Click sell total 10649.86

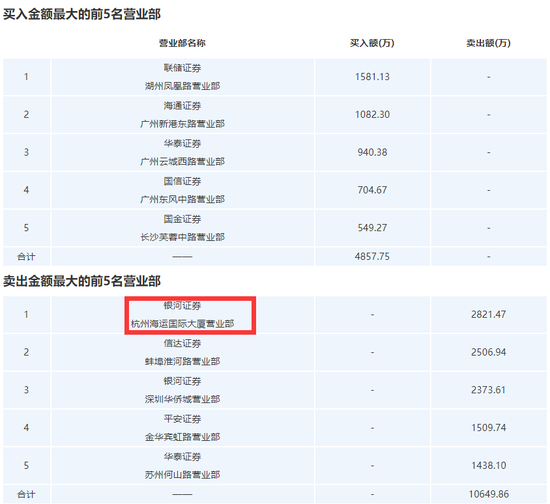point(488,494)
